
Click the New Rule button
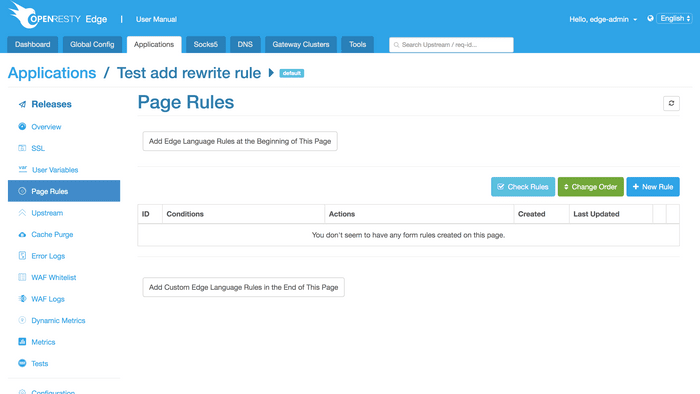tap(653, 187)
